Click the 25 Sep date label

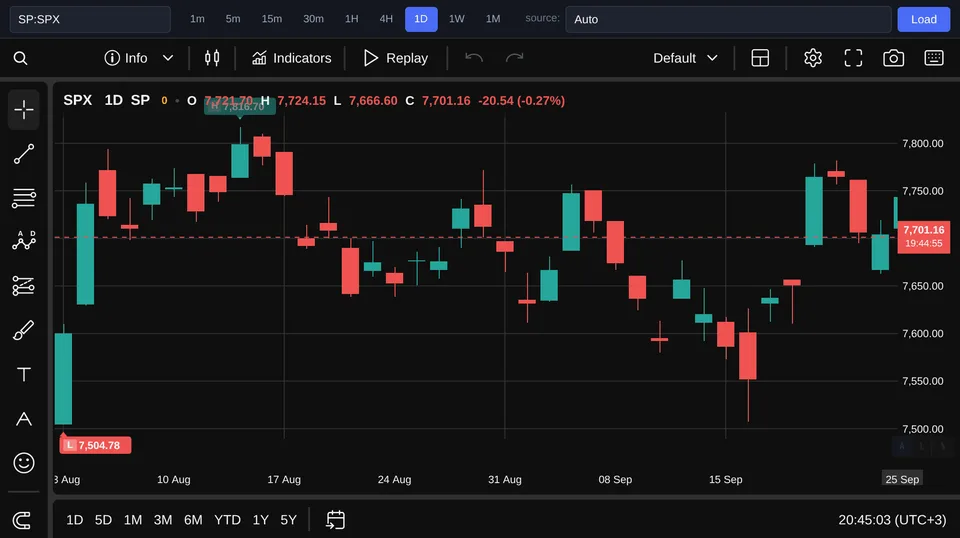902,479
